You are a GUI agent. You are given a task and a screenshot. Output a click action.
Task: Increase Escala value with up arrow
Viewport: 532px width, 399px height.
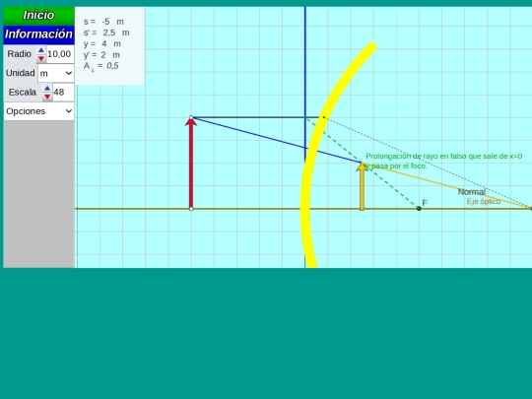point(47,89)
